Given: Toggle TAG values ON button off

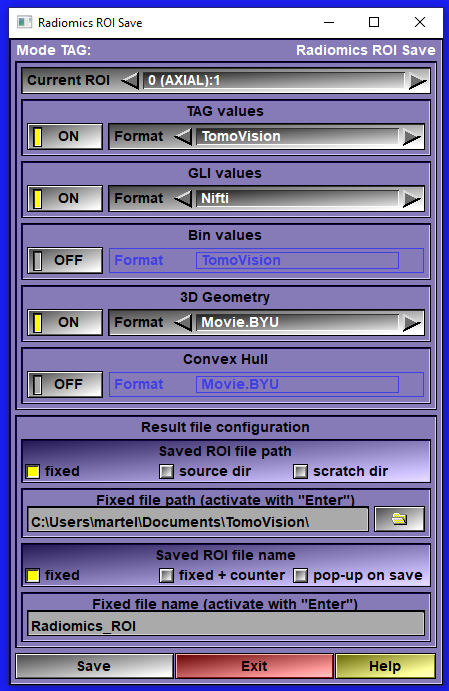Looking at the screenshot, I should pos(65,137).
